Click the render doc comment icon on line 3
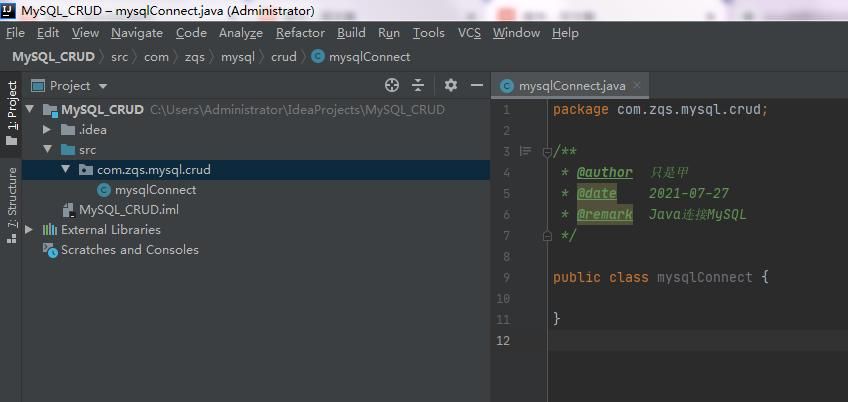Image resolution: width=848 pixels, height=402 pixels. tap(525, 151)
